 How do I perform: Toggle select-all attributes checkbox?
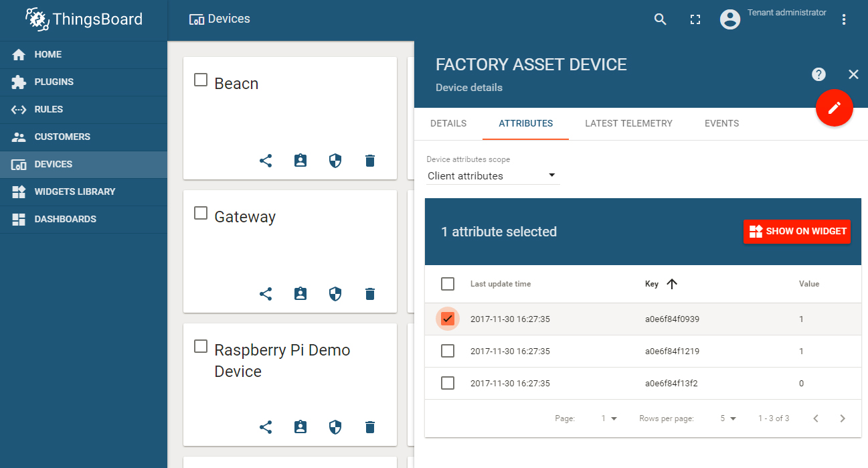448,284
